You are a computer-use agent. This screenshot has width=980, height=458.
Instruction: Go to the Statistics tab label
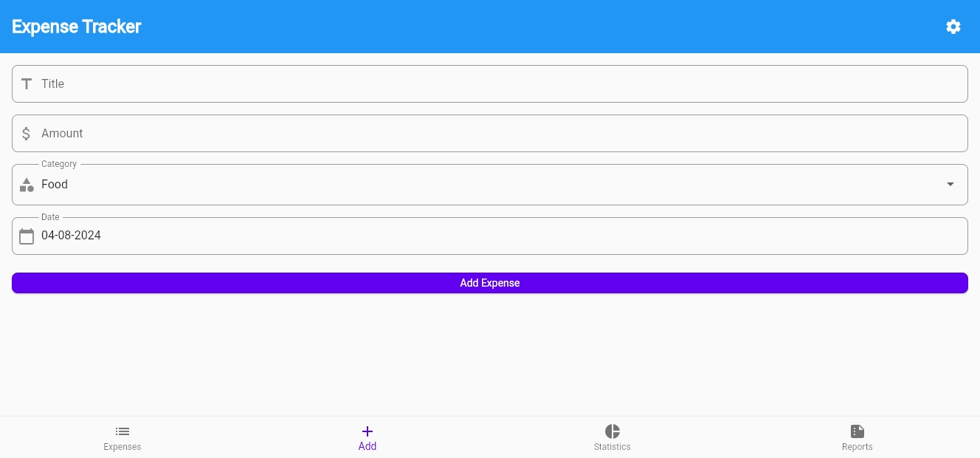tap(612, 447)
